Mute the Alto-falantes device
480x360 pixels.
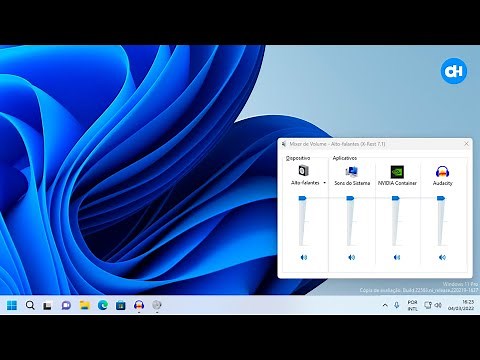point(304,257)
